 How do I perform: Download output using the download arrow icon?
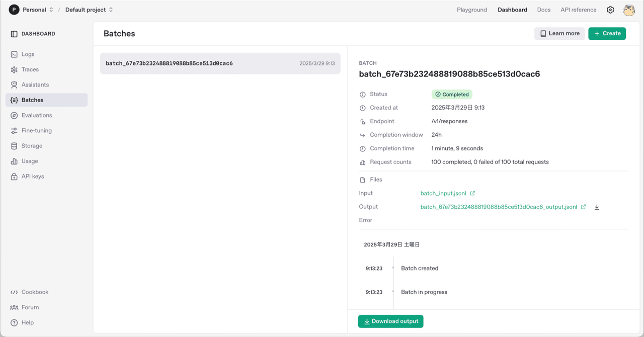pyautogui.click(x=597, y=206)
